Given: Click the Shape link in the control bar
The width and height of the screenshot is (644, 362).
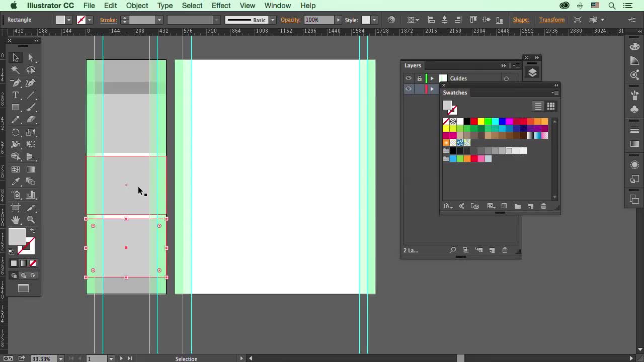Looking at the screenshot, I should (521, 20).
